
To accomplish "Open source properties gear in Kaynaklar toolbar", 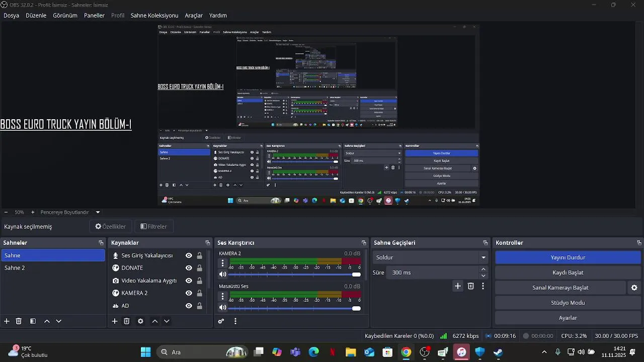I will click(140, 321).
